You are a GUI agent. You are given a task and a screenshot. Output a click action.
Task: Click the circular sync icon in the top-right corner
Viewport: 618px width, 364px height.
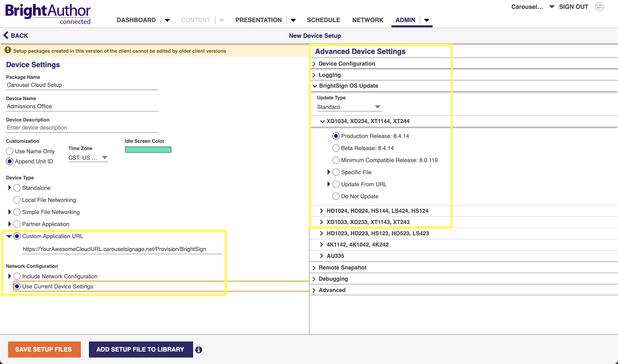coord(599,7)
